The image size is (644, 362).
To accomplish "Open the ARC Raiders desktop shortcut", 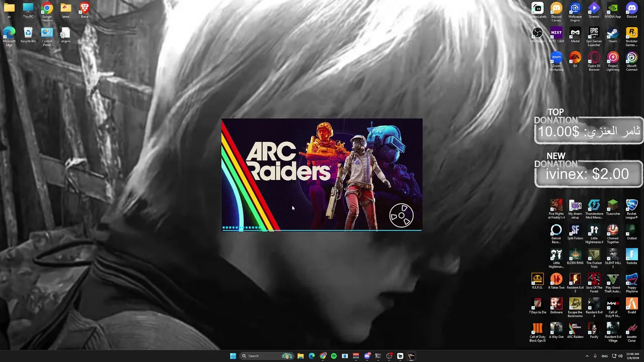I will (x=575, y=330).
